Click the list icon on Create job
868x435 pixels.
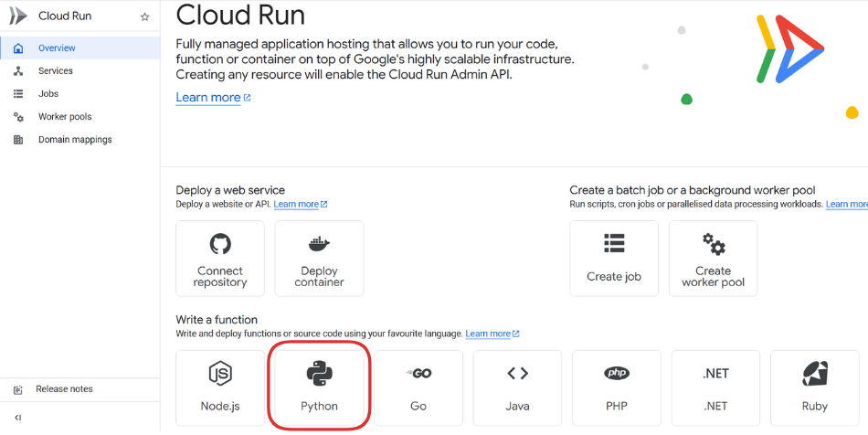click(x=614, y=243)
